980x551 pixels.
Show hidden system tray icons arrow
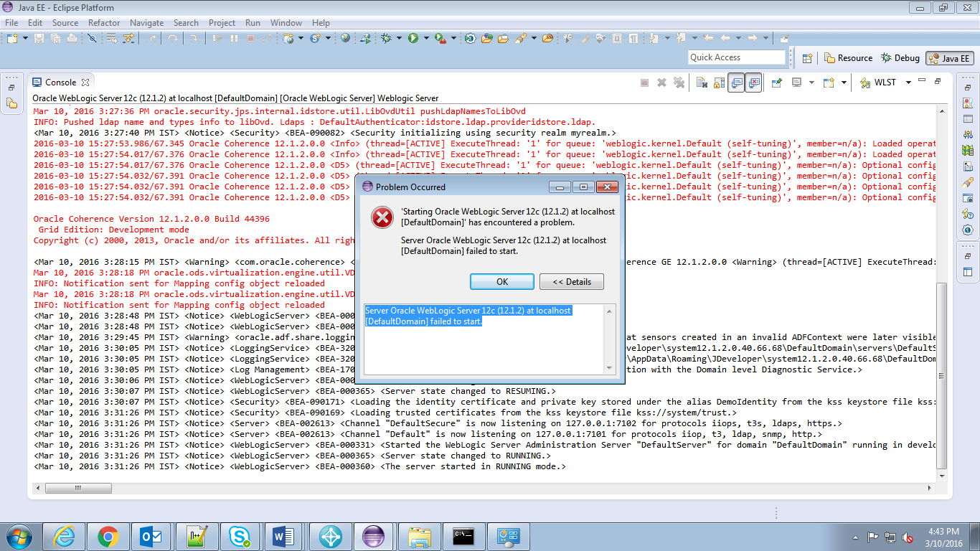[x=854, y=536]
